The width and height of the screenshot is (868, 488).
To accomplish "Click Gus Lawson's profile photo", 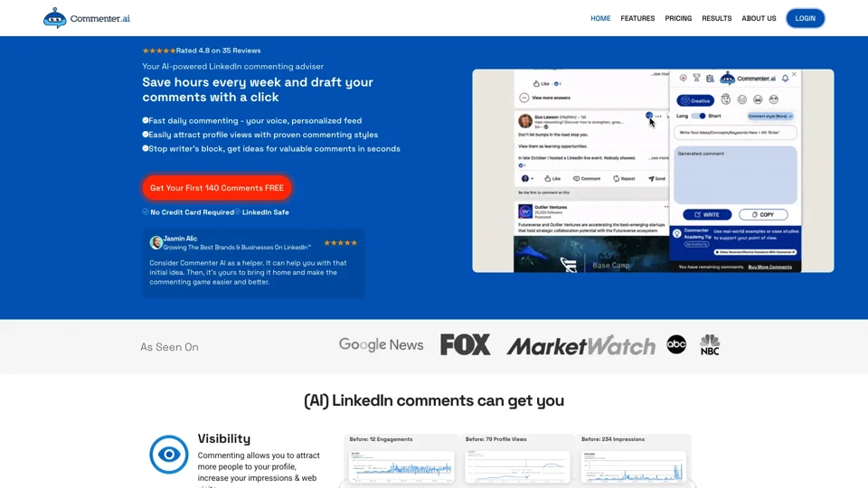I will pyautogui.click(x=524, y=120).
